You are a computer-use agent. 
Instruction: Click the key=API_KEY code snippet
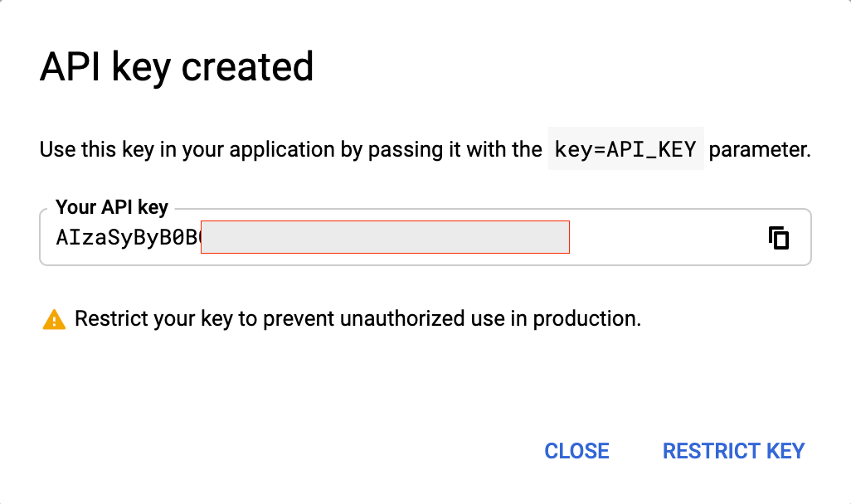[x=625, y=149]
